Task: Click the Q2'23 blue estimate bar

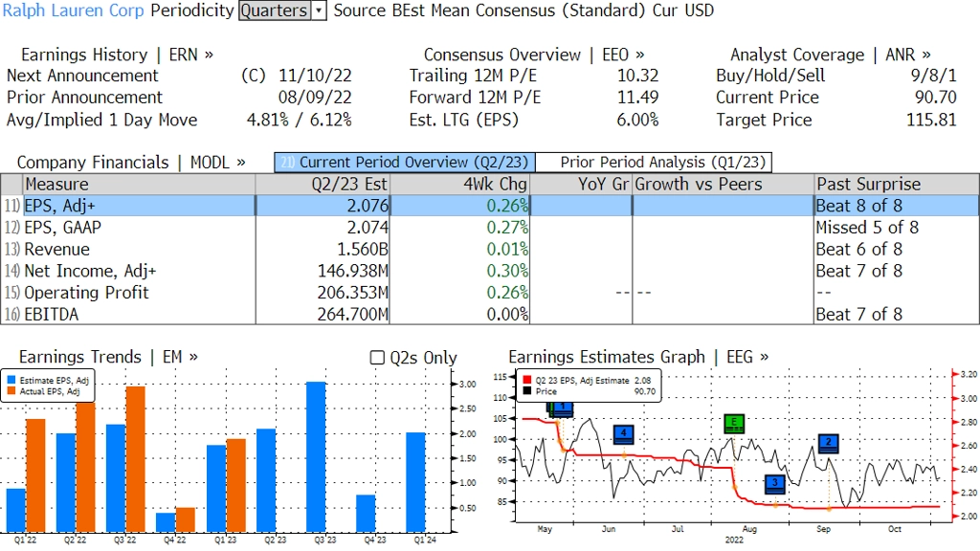Action: point(266,480)
